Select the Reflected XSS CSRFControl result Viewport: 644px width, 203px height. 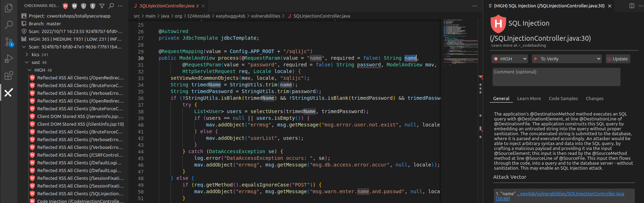73,155
